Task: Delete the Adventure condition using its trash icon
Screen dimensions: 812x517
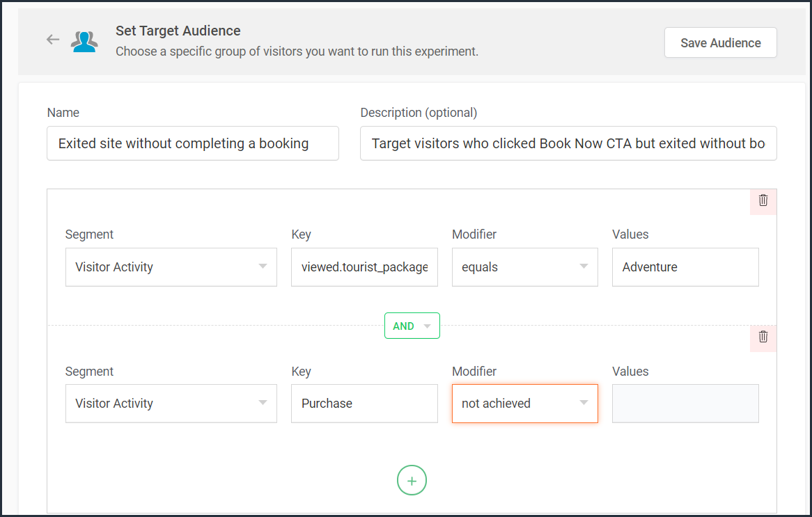Action: tap(763, 200)
